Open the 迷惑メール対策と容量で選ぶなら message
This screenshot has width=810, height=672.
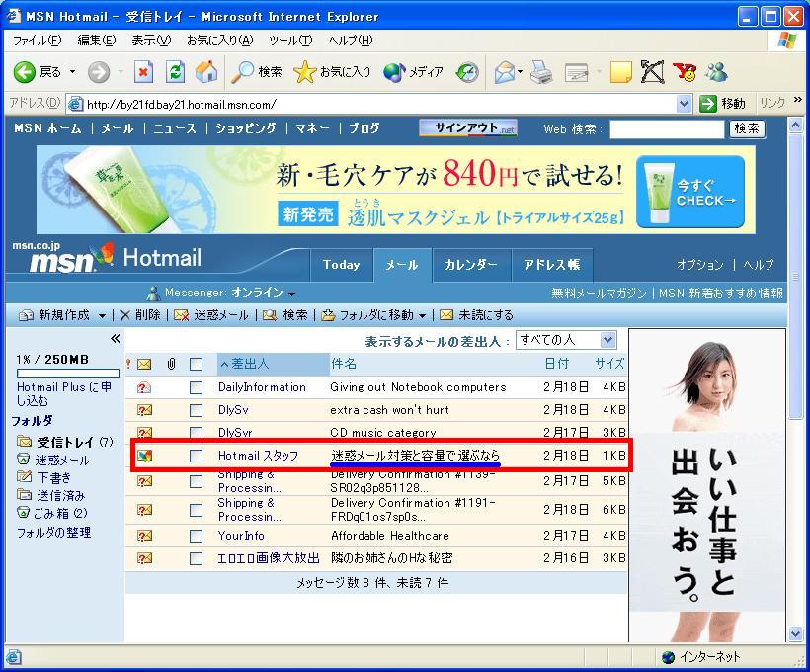pos(415,456)
